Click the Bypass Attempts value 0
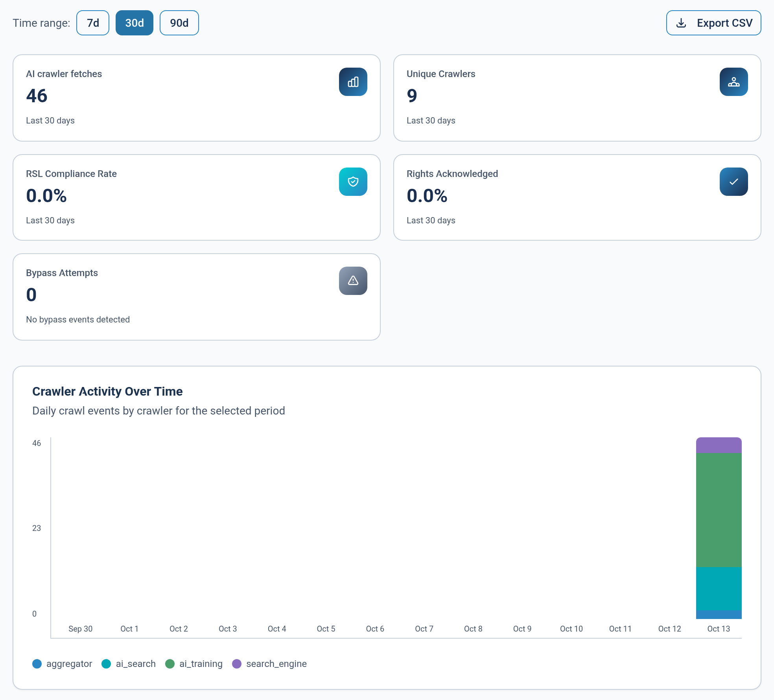The width and height of the screenshot is (774, 700). click(31, 295)
